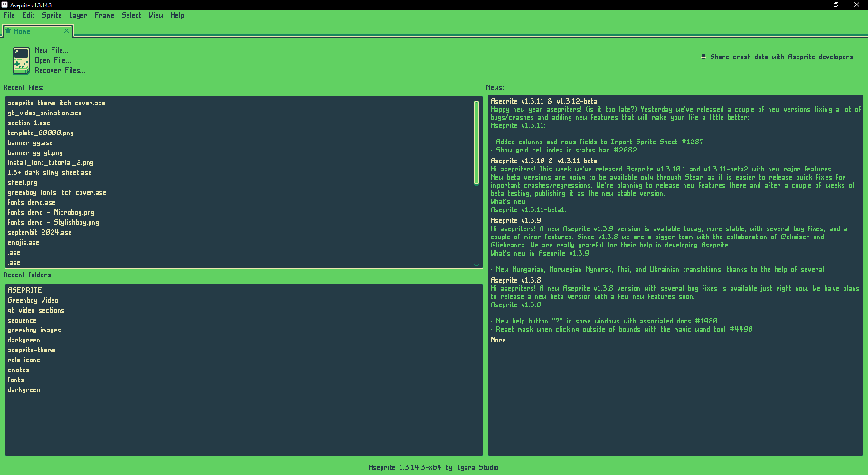Open the File menu
Image resolution: width=868 pixels, height=475 pixels.
[9, 15]
